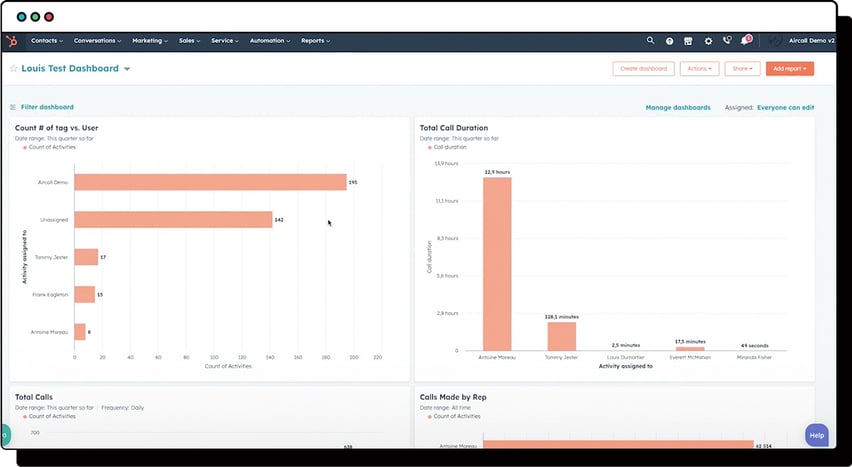
Task: Open the search magnifier icon
Action: click(650, 40)
